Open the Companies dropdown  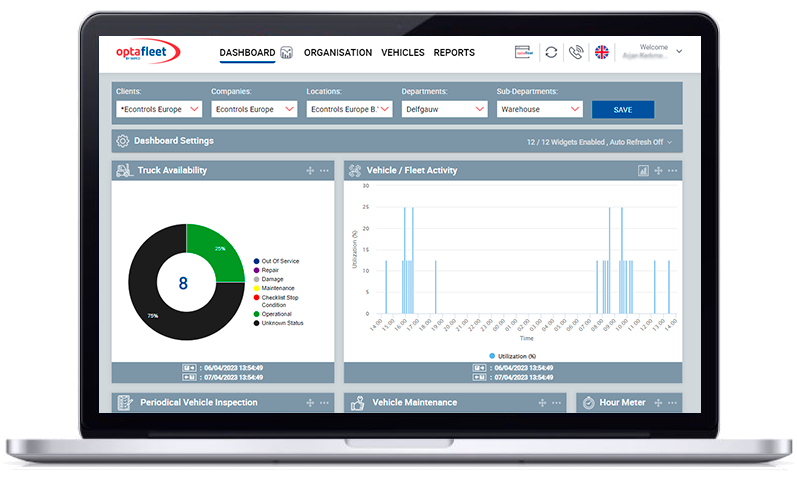(254, 109)
